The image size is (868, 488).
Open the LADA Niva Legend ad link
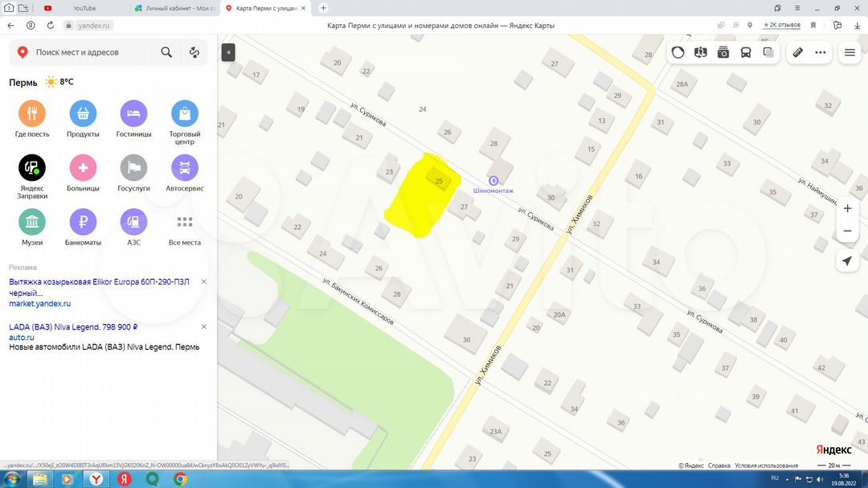74,327
